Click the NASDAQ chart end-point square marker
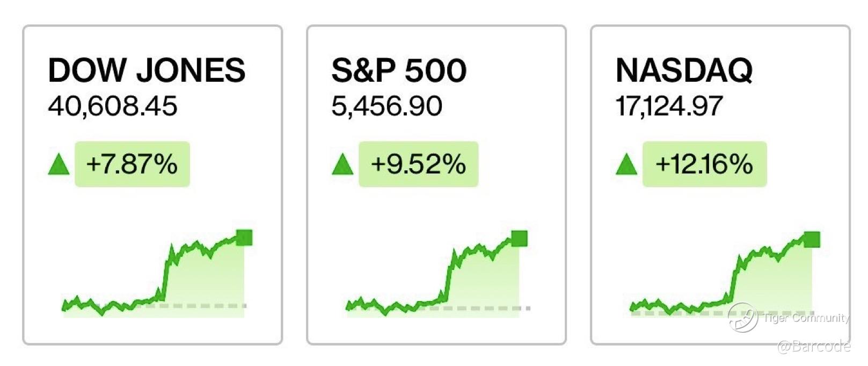Viewport: 868px width, 366px height. pos(812,239)
